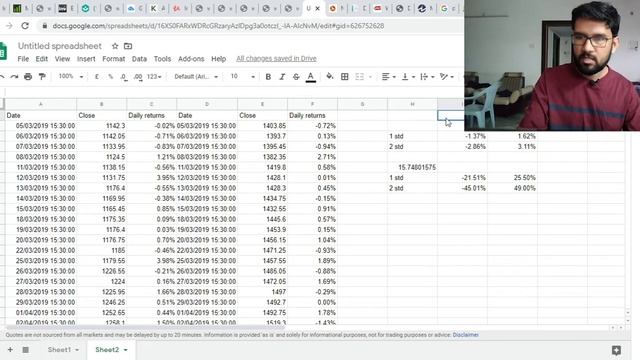The height and width of the screenshot is (360, 640).
Task: Open the zoom 100% dropdown
Action: pyautogui.click(x=71, y=76)
